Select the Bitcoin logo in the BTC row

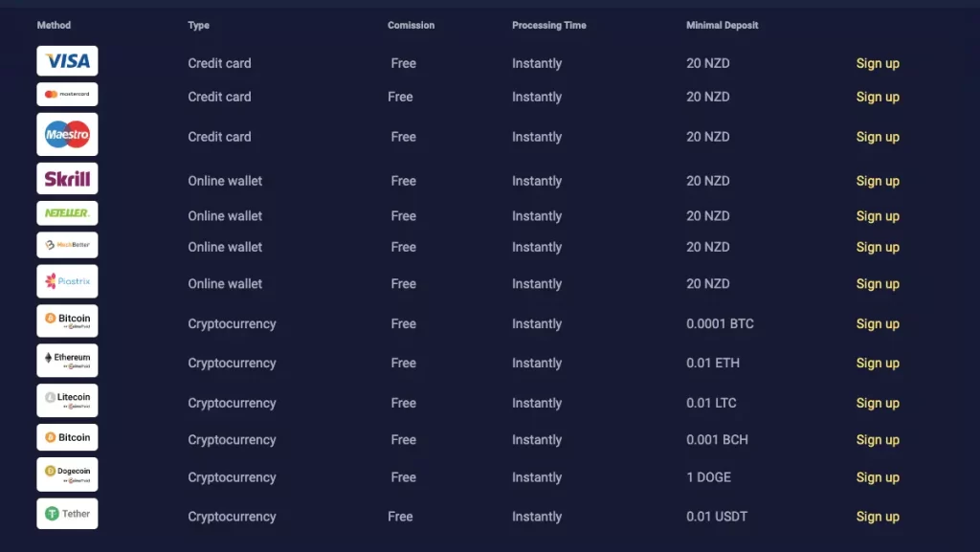[x=67, y=321]
